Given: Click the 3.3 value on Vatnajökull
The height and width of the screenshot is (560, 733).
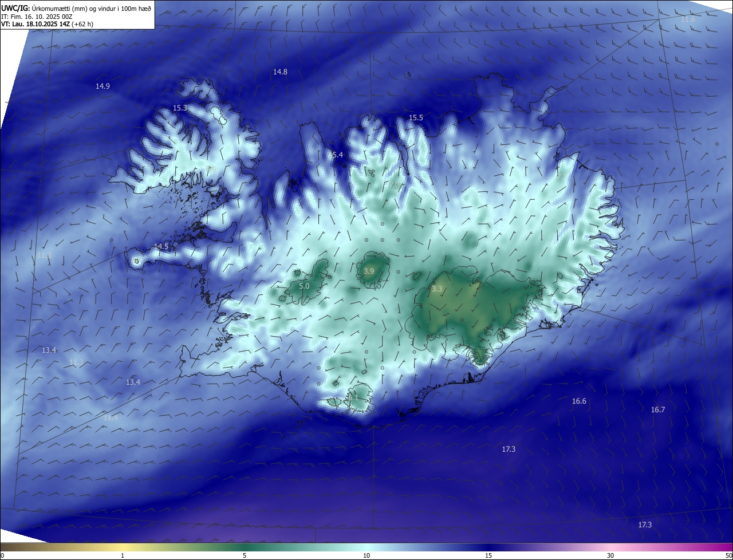Looking at the screenshot, I should coord(437,289).
